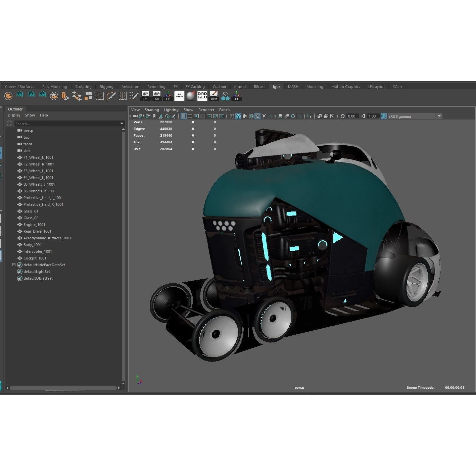Viewport: 476px width, 476px height.
Task: Switch to the Poly Modeling shelf tab
Action: [55, 86]
